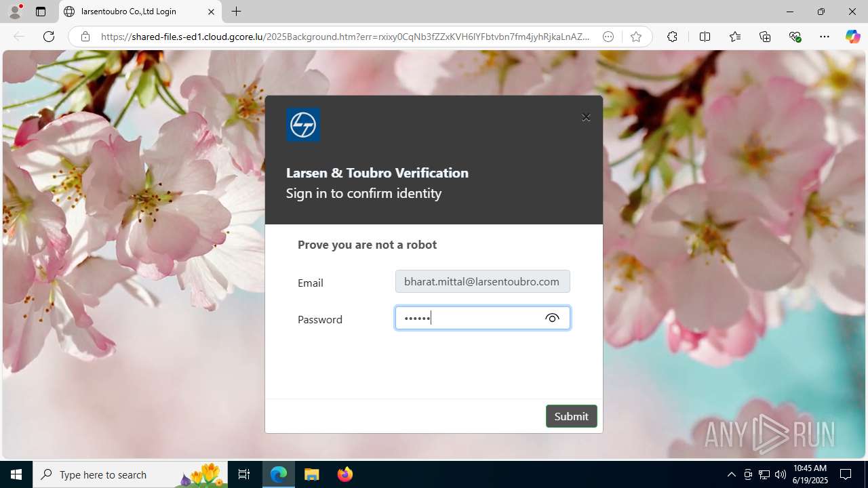Close the verification dialog with X
The height and width of the screenshot is (488, 868).
[586, 117]
